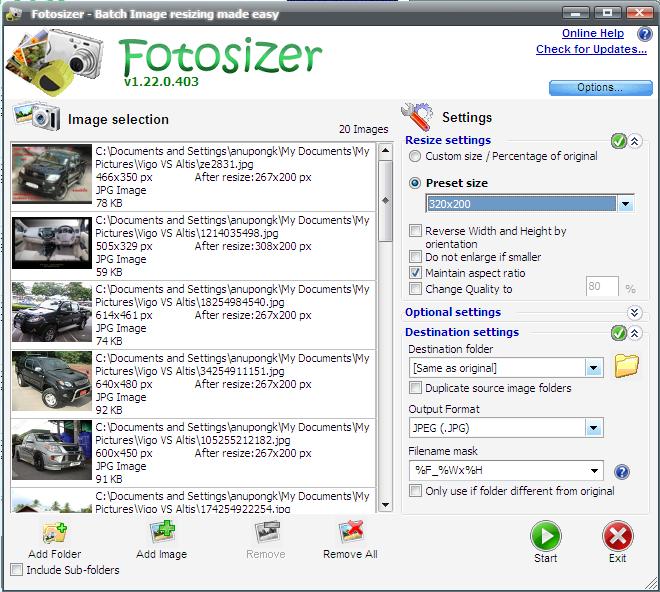660x592 pixels.
Task: Click the Settings wrench icon
Action: (417, 116)
